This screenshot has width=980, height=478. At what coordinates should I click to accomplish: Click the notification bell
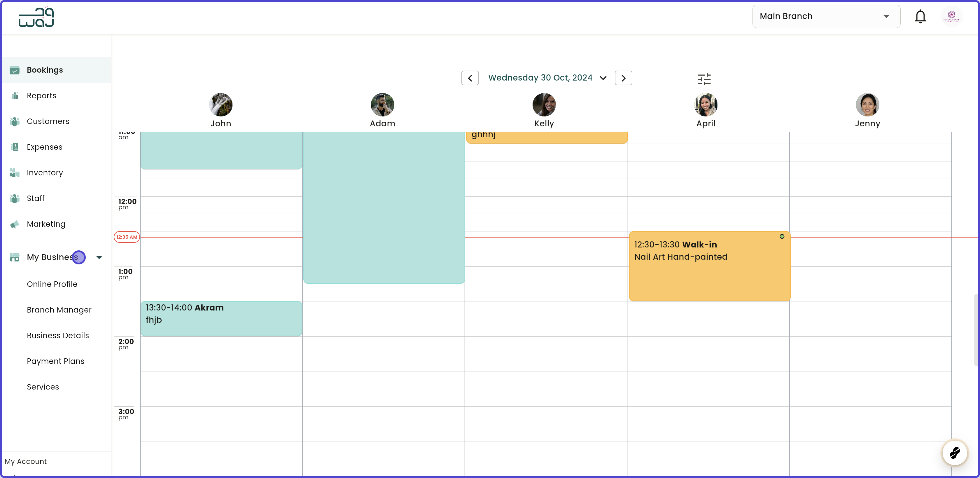921,16
